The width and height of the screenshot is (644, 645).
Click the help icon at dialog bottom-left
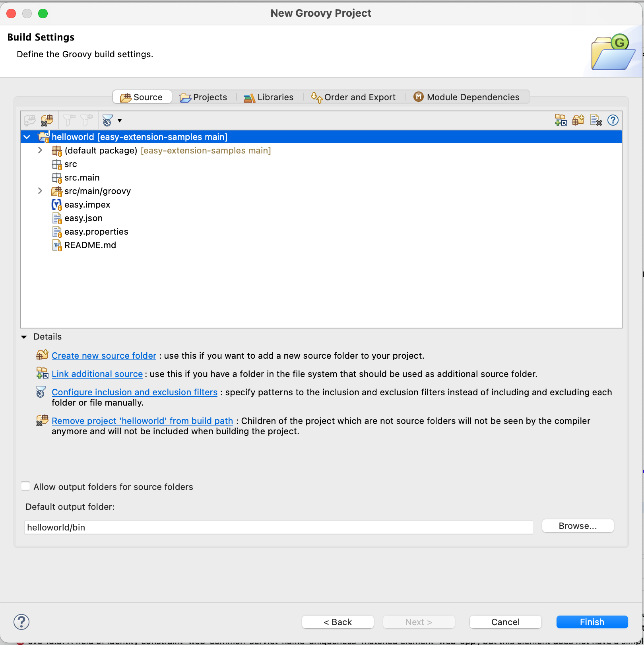click(21, 622)
